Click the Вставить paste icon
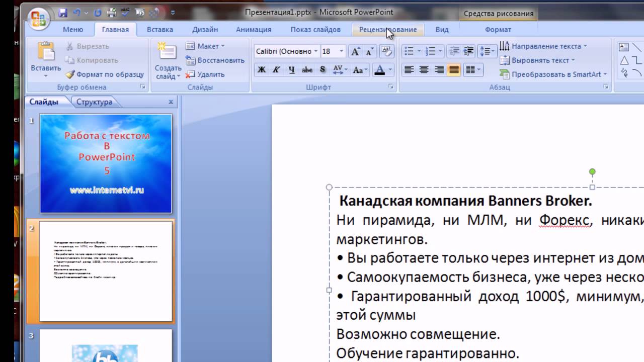The height and width of the screenshot is (362, 644). 46,52
